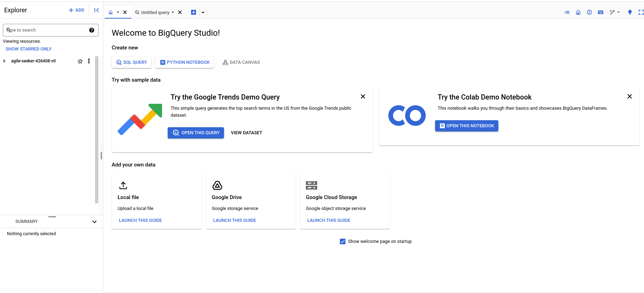Click the Google Drive card title

tap(227, 197)
